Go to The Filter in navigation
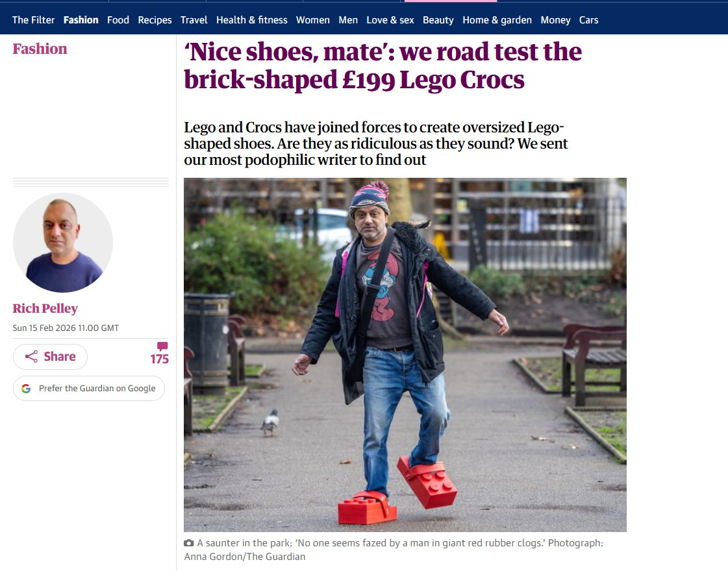Image resolution: width=728 pixels, height=571 pixels. pos(34,20)
